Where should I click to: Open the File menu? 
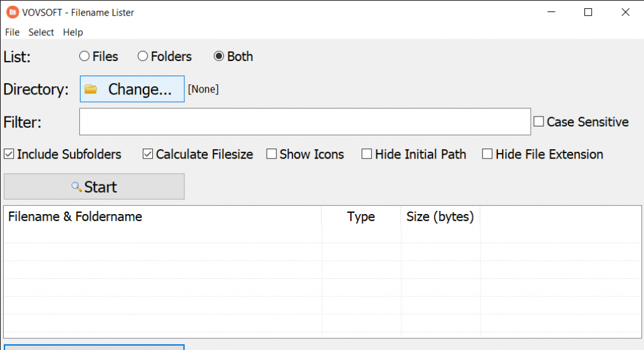pos(13,32)
